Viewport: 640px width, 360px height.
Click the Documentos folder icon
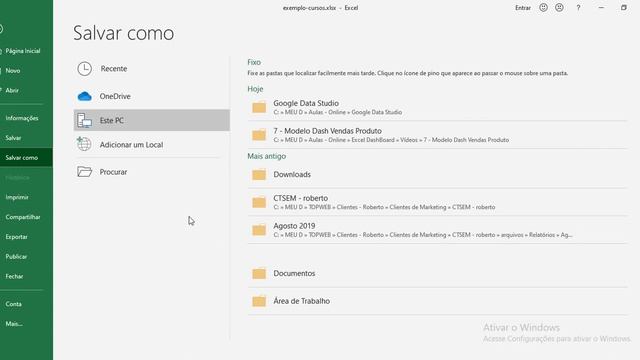coord(259,273)
